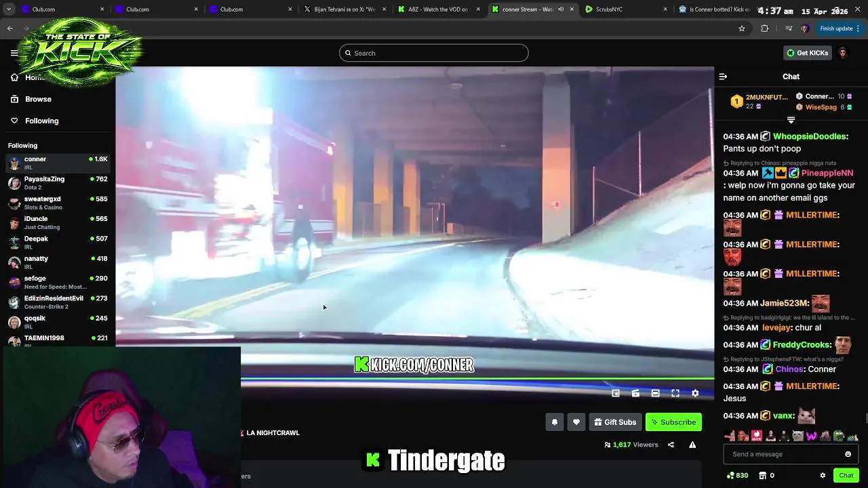
Task: Toggle the notification bell for conner
Action: coord(555,422)
